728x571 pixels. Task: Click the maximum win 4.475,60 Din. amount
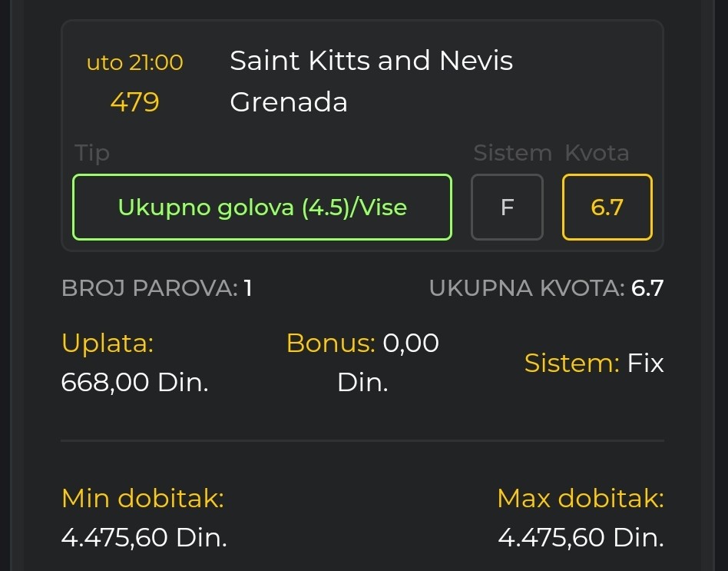581,537
